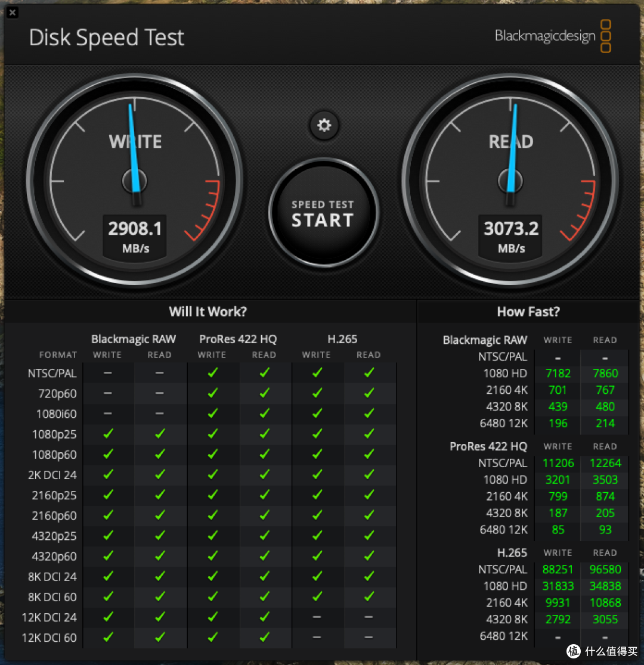This screenshot has width=644, height=665.
Task: Click Blackmagic RAW 1080 HD write value 7182
Action: coord(558,373)
